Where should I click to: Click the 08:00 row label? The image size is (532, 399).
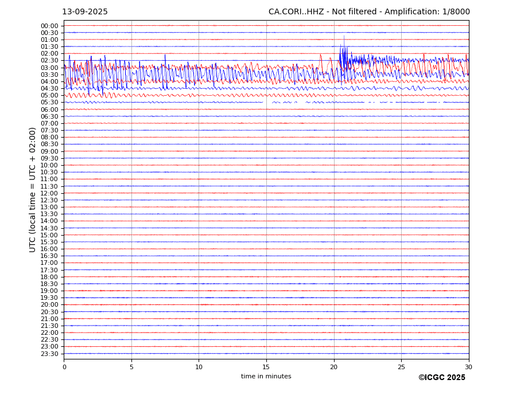49,137
